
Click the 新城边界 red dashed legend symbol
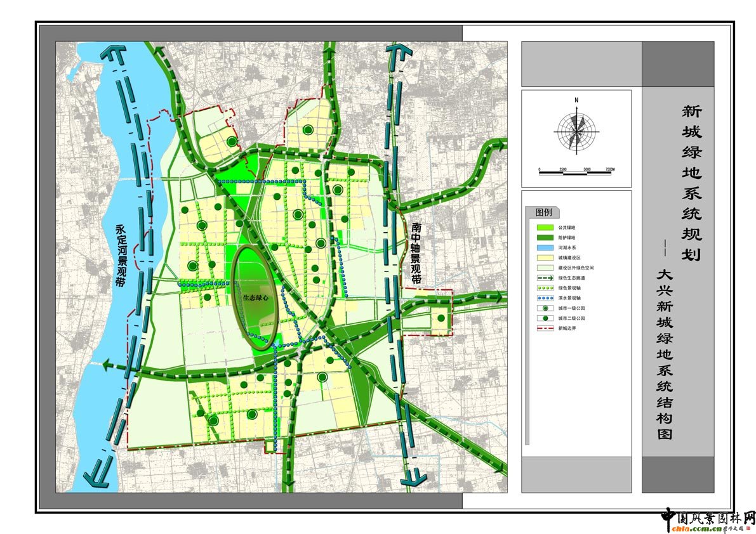(545, 328)
